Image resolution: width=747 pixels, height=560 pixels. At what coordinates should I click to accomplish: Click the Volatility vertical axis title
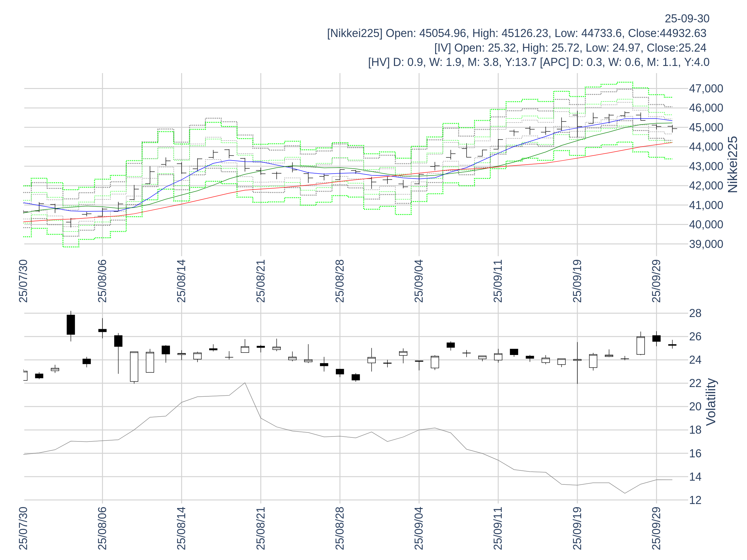[x=711, y=402]
